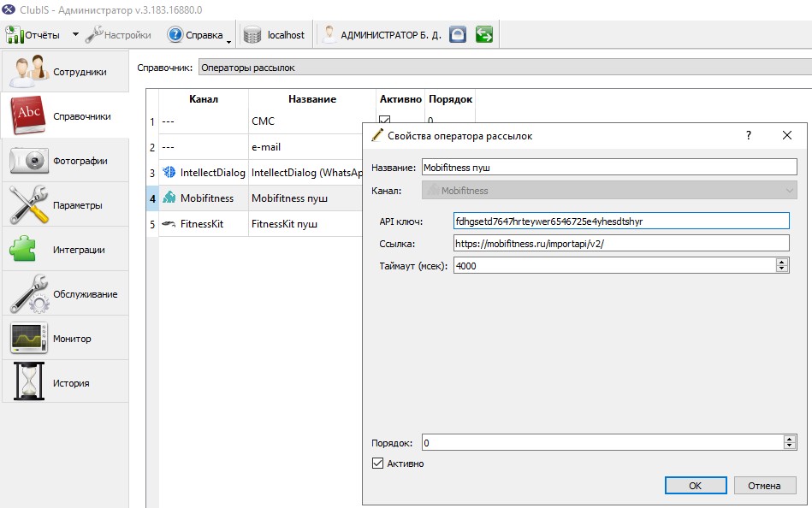This screenshot has width=812, height=508.
Task: Open the Настройки toolbar item
Action: point(118,35)
